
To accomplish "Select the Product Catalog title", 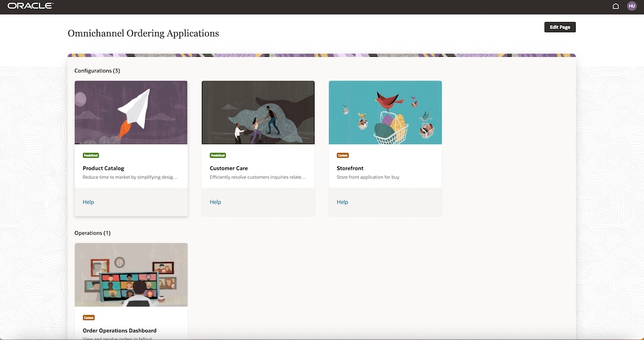I will (x=103, y=168).
